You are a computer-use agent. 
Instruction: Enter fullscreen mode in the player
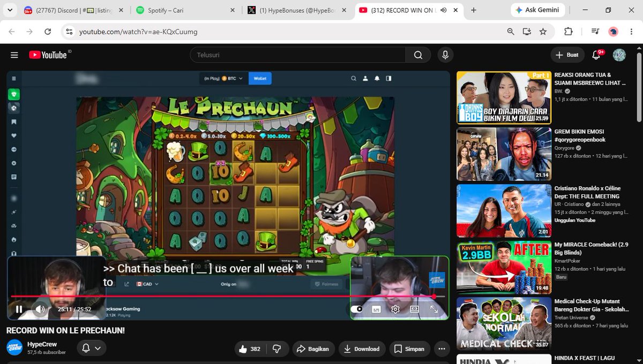pyautogui.click(x=434, y=309)
